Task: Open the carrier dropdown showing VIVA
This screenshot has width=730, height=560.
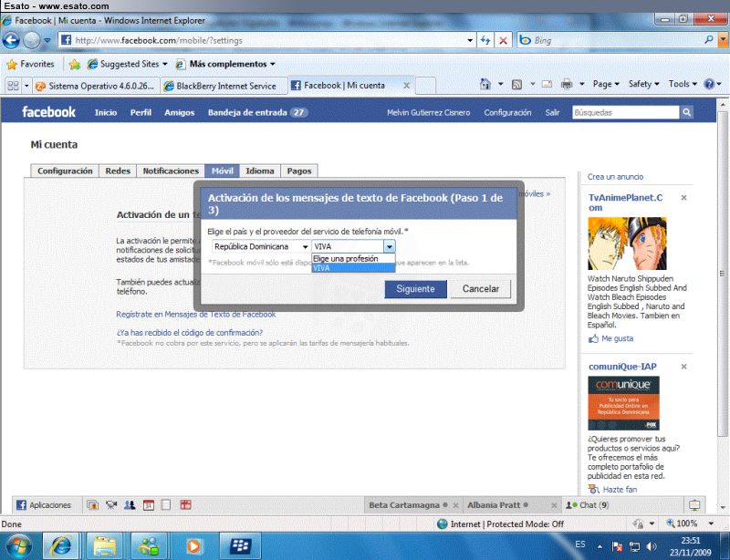Action: (x=353, y=247)
